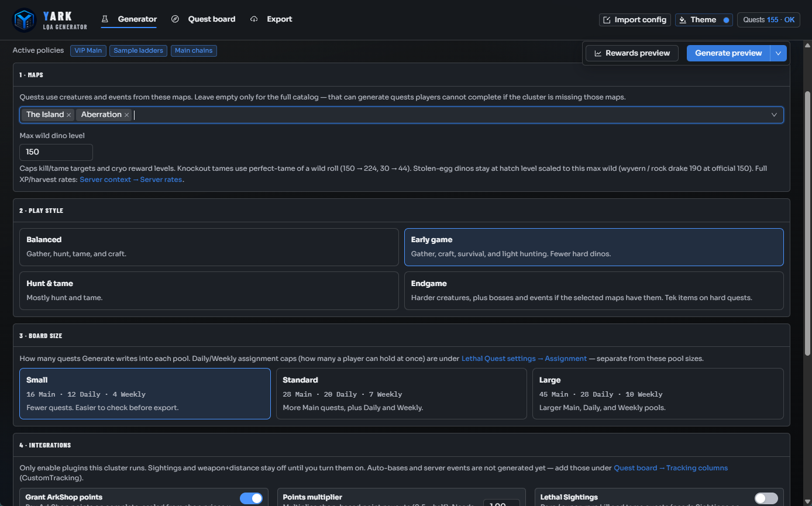Image resolution: width=812 pixels, height=506 pixels.
Task: Click the flask icon beside Generator
Action: click(105, 19)
